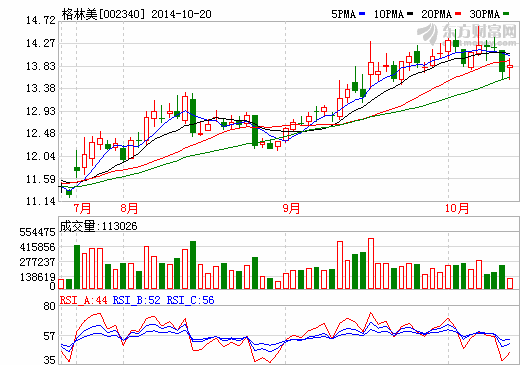520x365 pixels.
Task: Click the 13.38 price axis label
Action: pyautogui.click(x=41, y=88)
